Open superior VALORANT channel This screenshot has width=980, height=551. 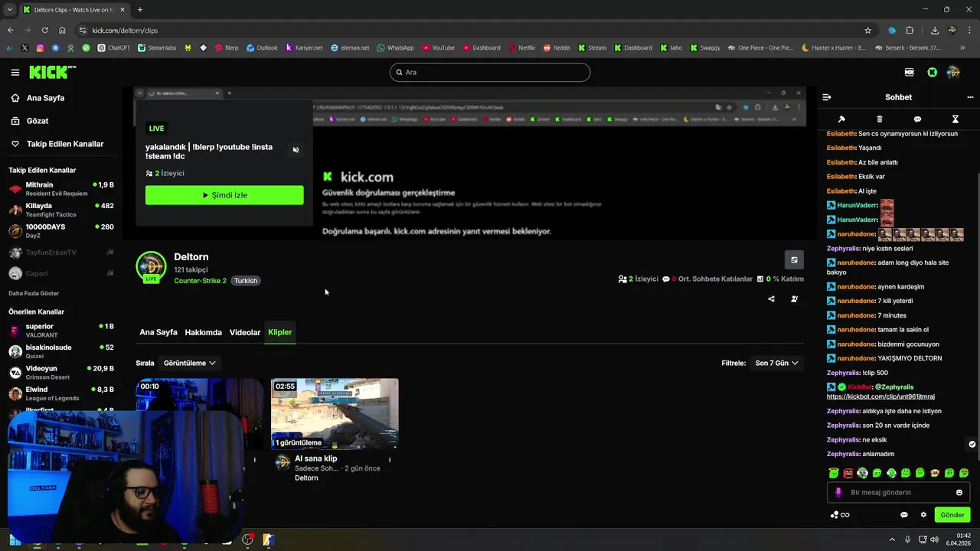[61, 330]
